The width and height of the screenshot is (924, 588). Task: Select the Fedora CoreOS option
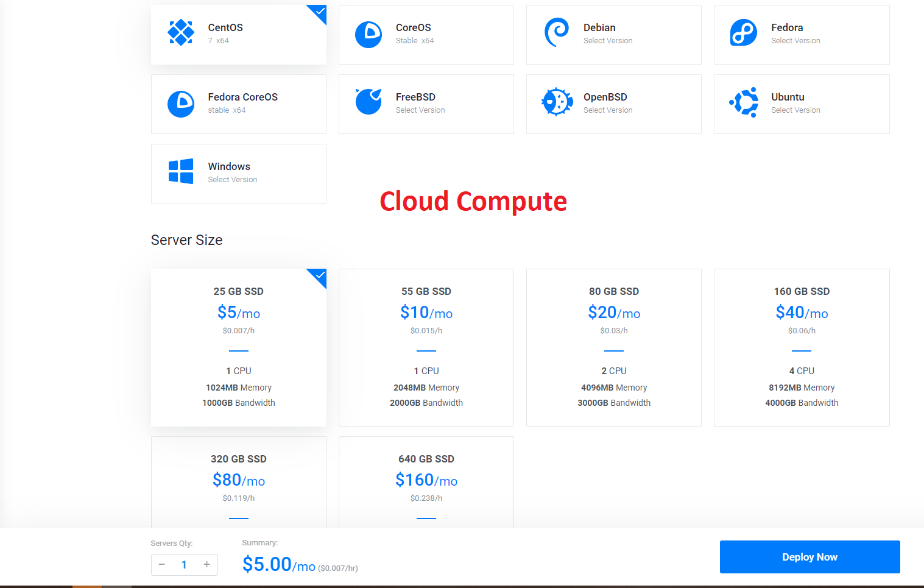(238, 104)
